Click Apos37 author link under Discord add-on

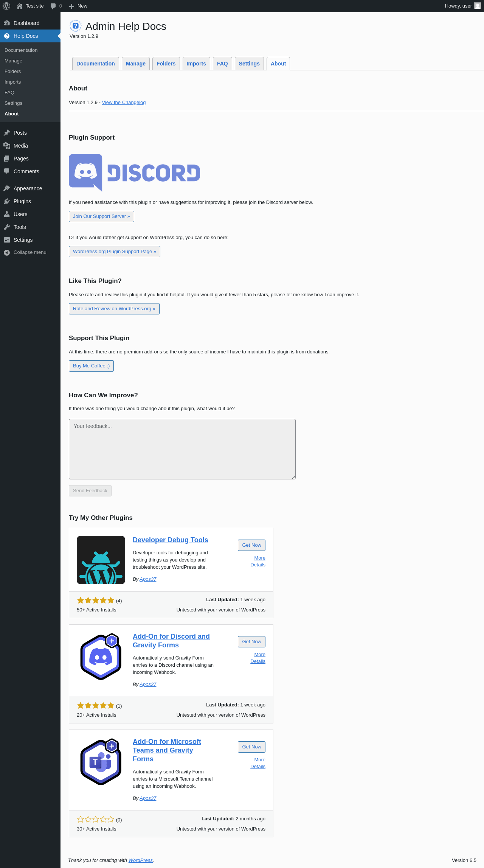148,684
